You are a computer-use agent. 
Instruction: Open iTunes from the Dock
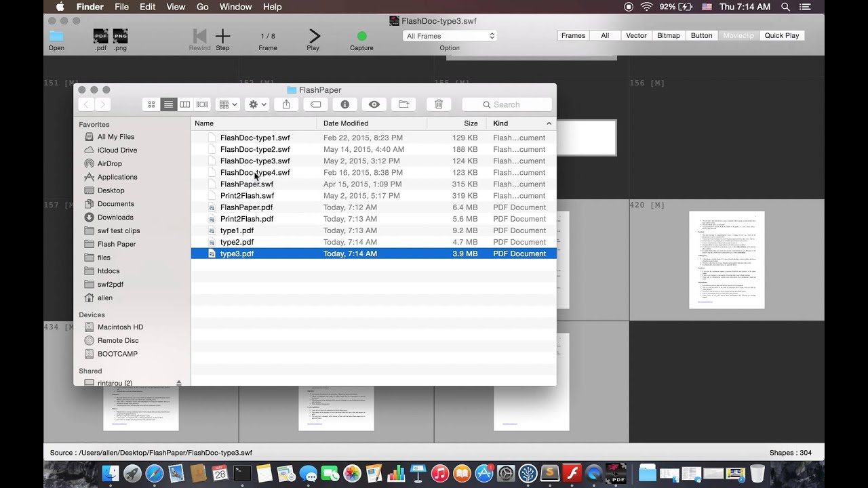[439, 473]
